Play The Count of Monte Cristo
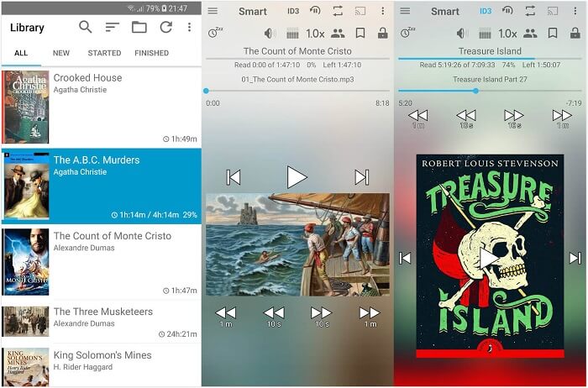The image size is (588, 388). click(297, 176)
